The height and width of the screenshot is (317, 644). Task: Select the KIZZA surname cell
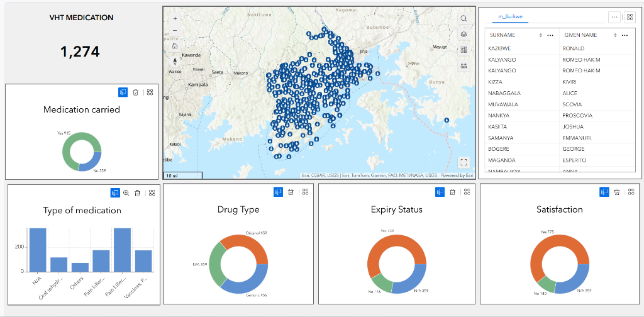[x=522, y=82]
